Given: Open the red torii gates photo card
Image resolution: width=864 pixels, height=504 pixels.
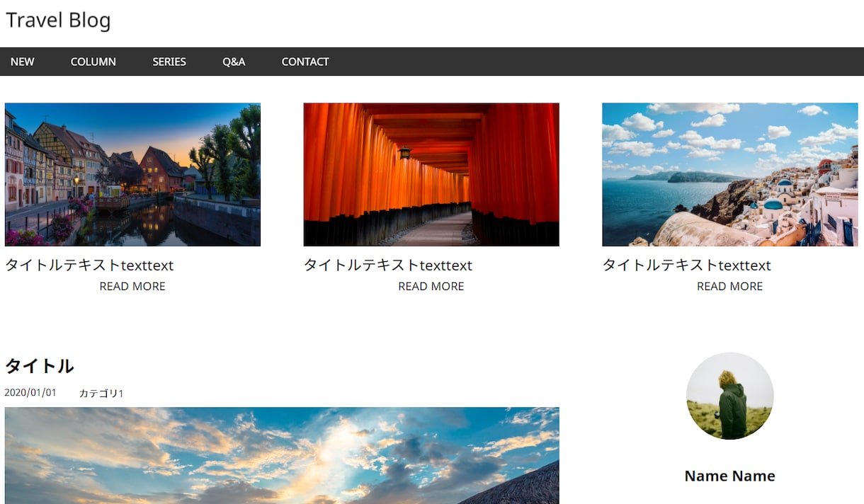Looking at the screenshot, I should (431, 175).
